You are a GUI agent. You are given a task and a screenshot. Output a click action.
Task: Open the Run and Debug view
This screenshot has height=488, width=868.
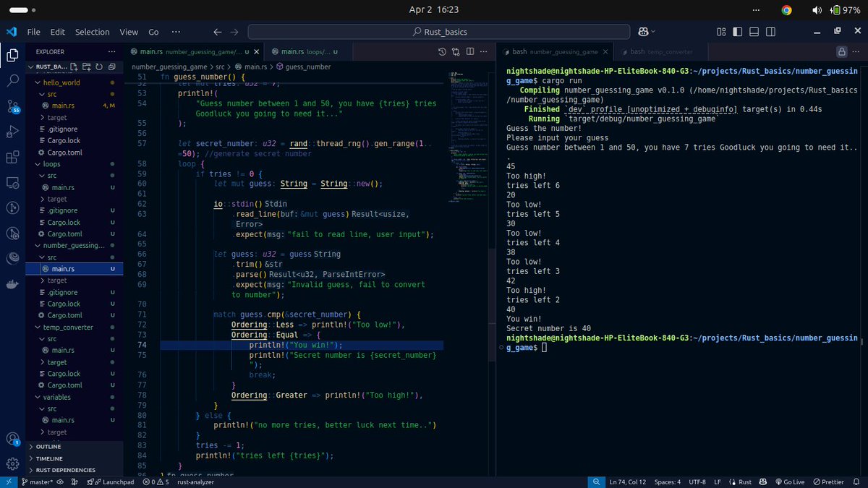coord(12,132)
